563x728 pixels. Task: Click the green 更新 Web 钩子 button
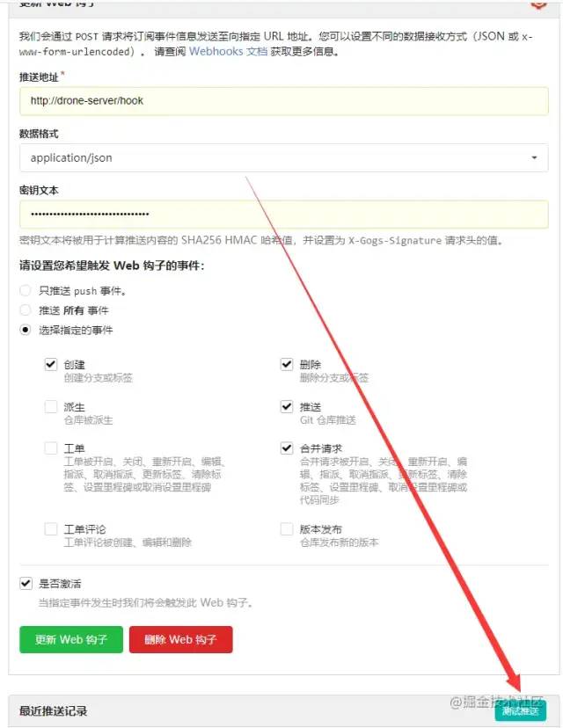pos(71,639)
